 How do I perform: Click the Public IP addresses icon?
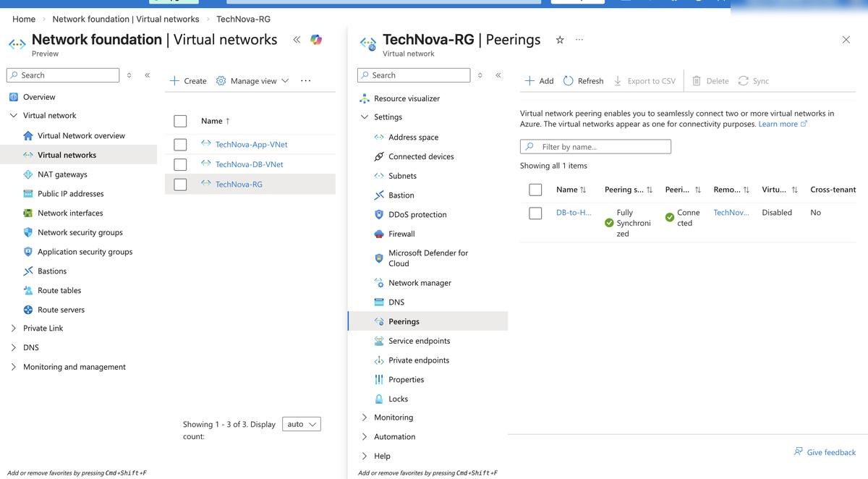point(28,194)
